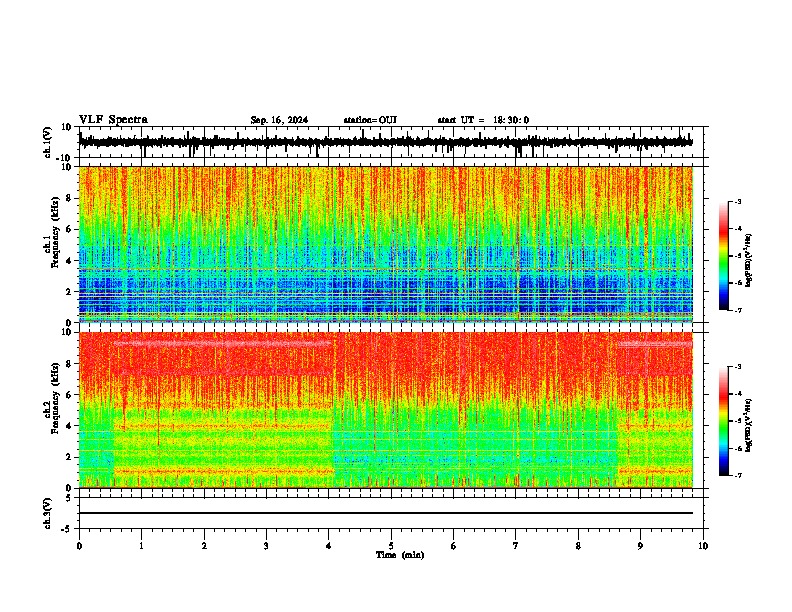
Task: Click the ch.2 colorbar gradient strip
Action: [724, 421]
